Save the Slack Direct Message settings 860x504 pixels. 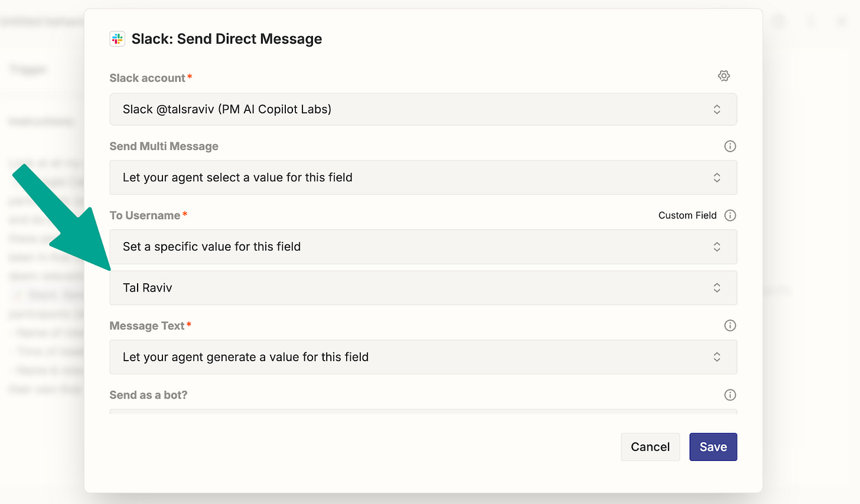coord(713,447)
